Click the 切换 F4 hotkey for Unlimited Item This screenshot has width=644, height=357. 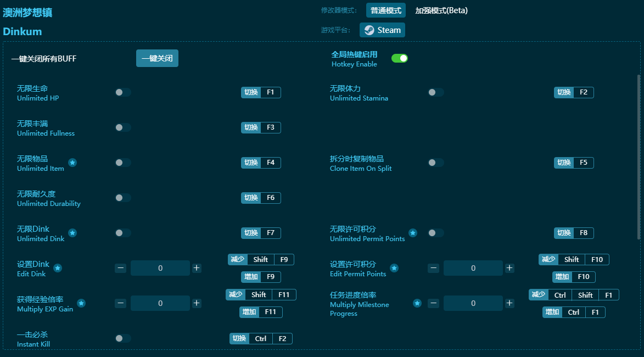click(x=261, y=163)
